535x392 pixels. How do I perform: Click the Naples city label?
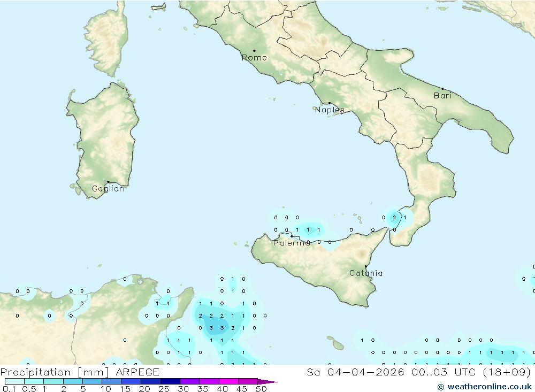point(330,110)
